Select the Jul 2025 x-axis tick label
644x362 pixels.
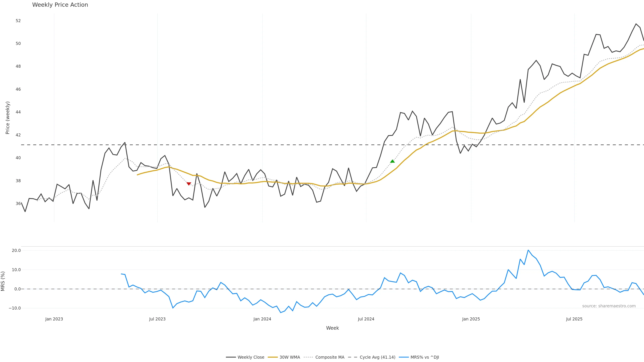pyautogui.click(x=574, y=319)
